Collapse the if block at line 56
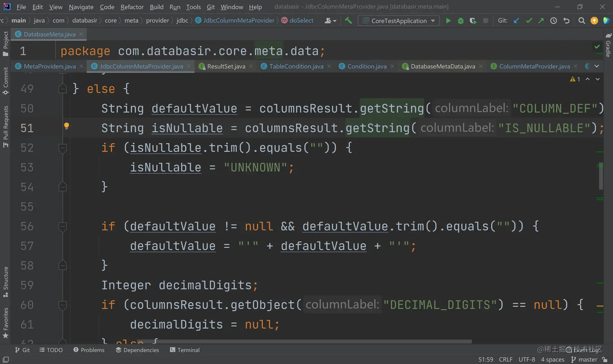This screenshot has height=364, width=613. (x=62, y=226)
